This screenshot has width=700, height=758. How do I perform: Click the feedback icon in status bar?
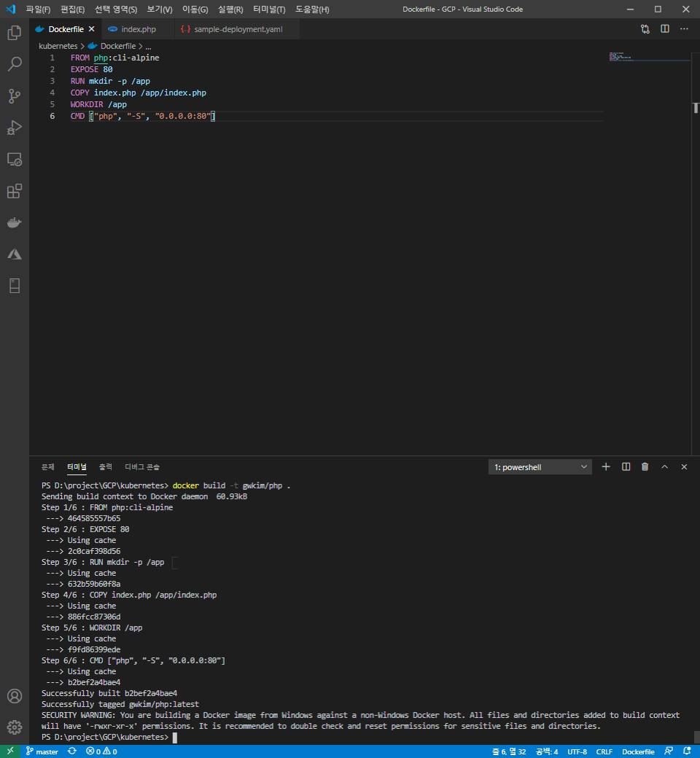pyautogui.click(x=669, y=751)
